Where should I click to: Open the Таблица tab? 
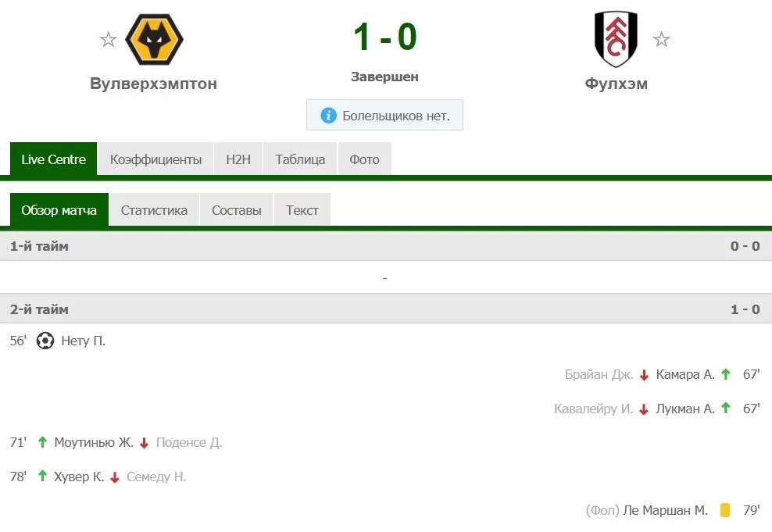[x=300, y=159]
